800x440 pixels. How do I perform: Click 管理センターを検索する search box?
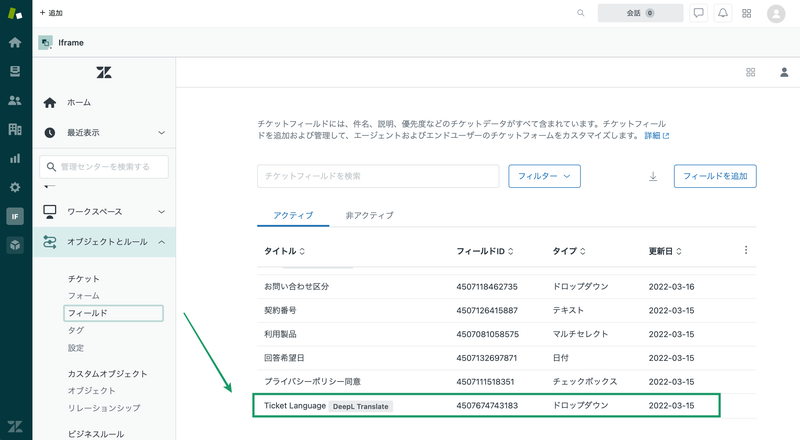104,167
